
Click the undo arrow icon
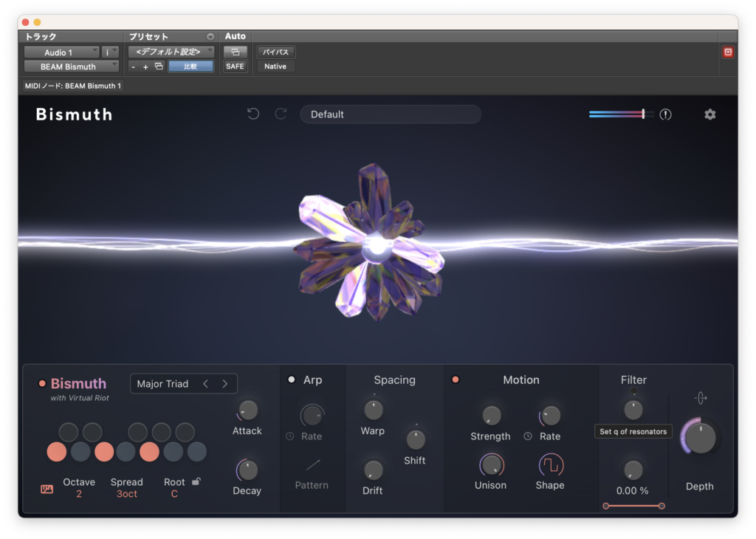[253, 114]
